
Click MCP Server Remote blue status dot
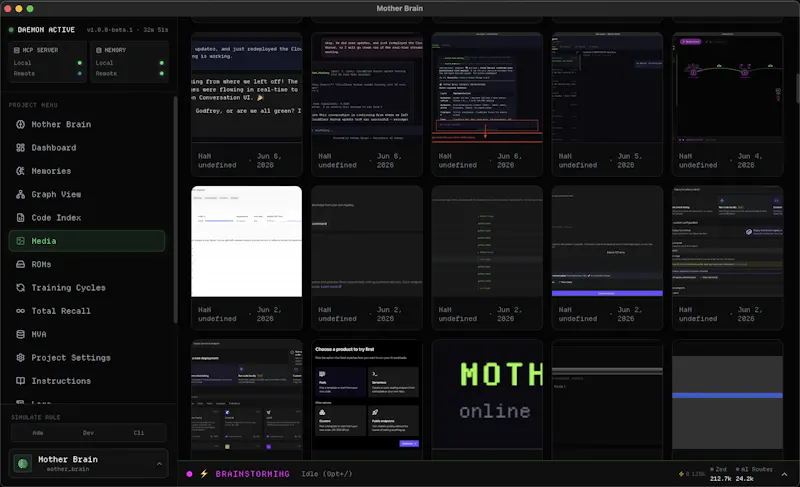coord(80,73)
